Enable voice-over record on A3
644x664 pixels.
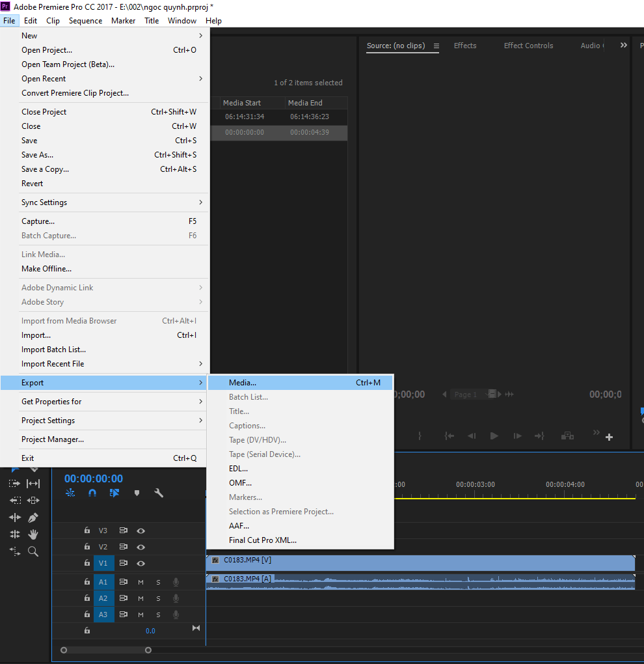176,615
